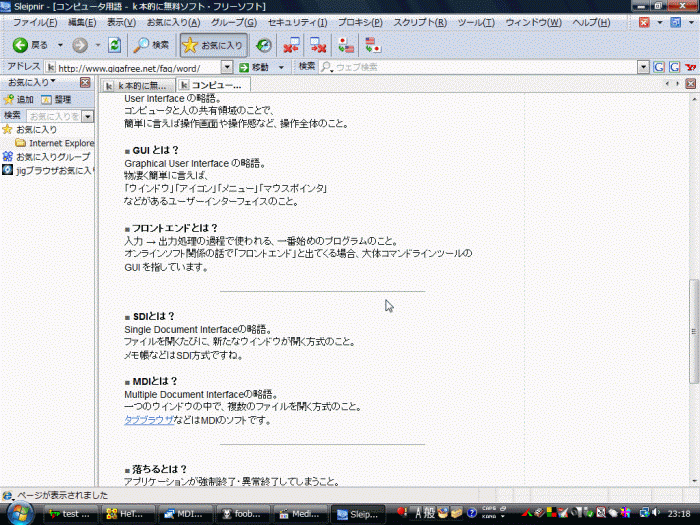Screen dimensions: 700x525
Task: Click 整理 to organize favorites
Action: pos(56,100)
